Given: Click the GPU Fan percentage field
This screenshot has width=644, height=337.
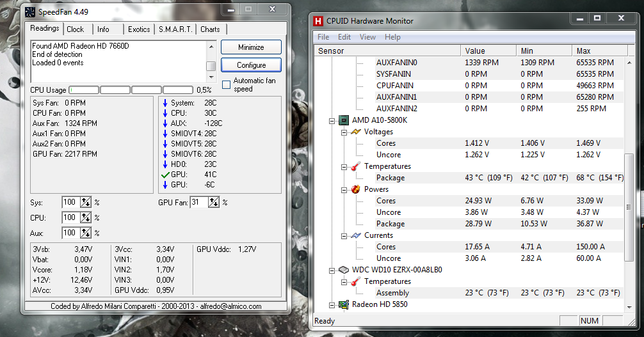Looking at the screenshot, I should pos(199,202).
